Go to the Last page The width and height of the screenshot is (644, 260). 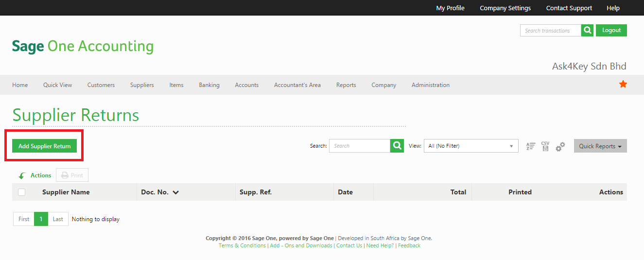(58, 219)
